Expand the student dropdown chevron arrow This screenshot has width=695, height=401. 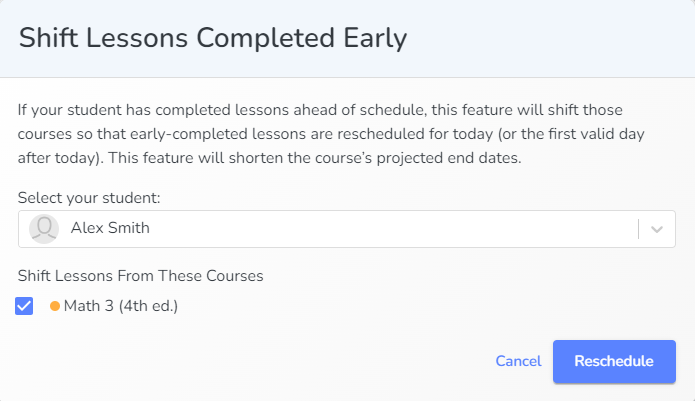(x=657, y=229)
